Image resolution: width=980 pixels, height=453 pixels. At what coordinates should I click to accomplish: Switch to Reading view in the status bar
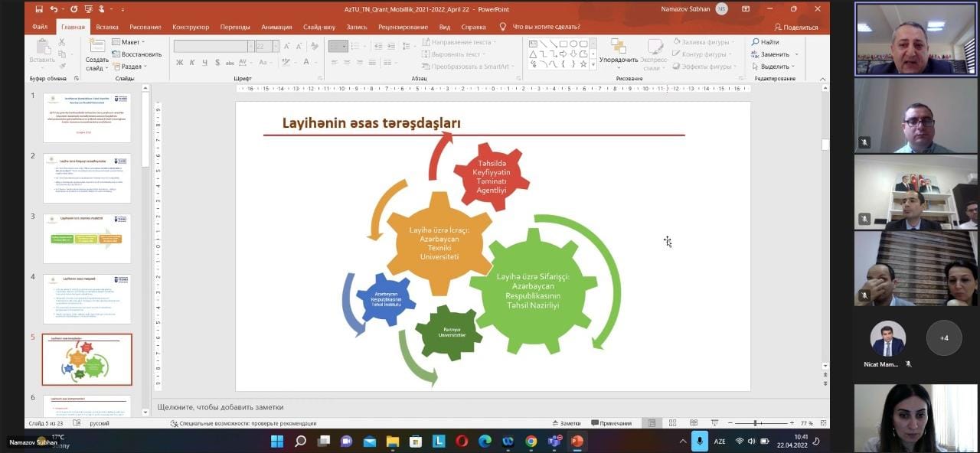click(x=693, y=423)
